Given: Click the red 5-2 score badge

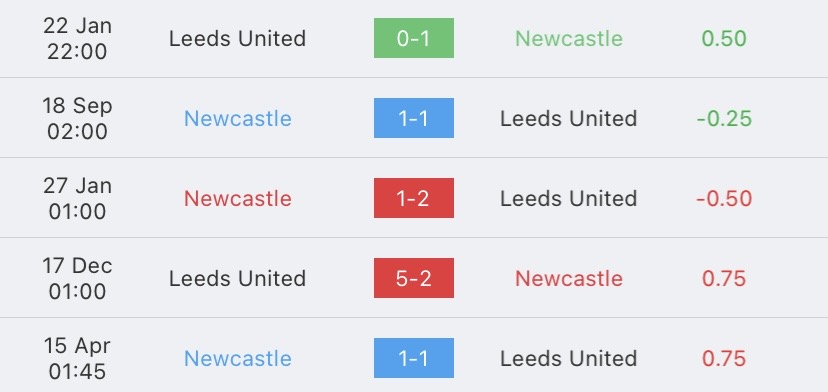Looking at the screenshot, I should (x=413, y=278).
